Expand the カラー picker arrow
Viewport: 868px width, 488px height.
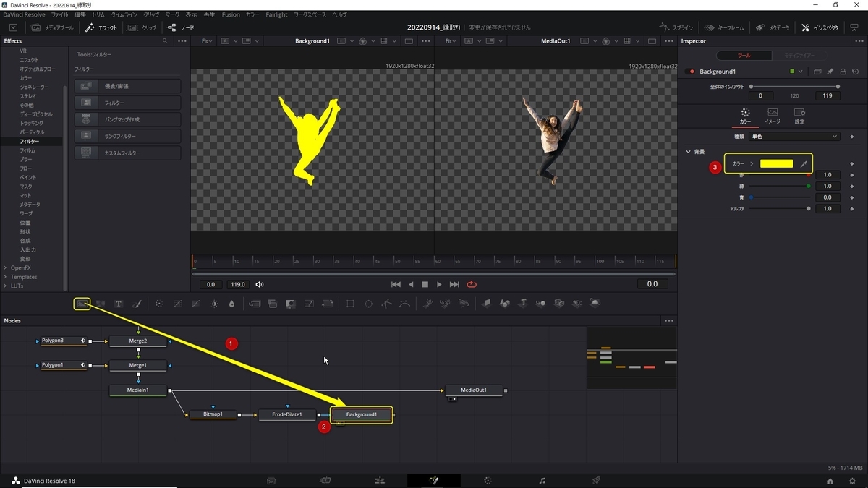point(752,164)
